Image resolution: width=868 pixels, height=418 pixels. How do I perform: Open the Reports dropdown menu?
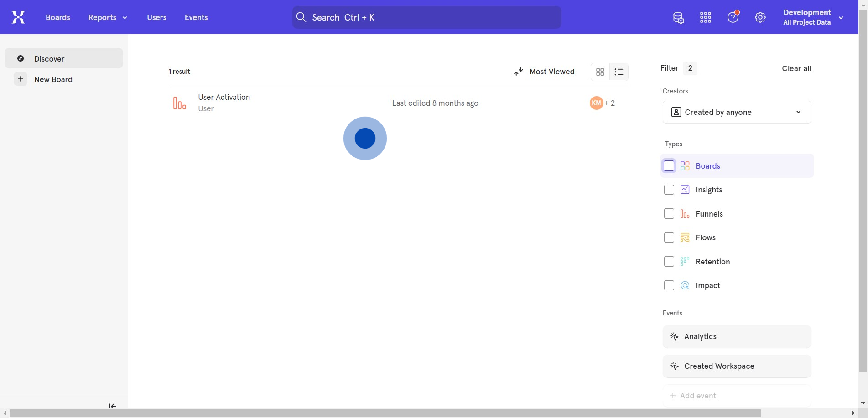[108, 17]
